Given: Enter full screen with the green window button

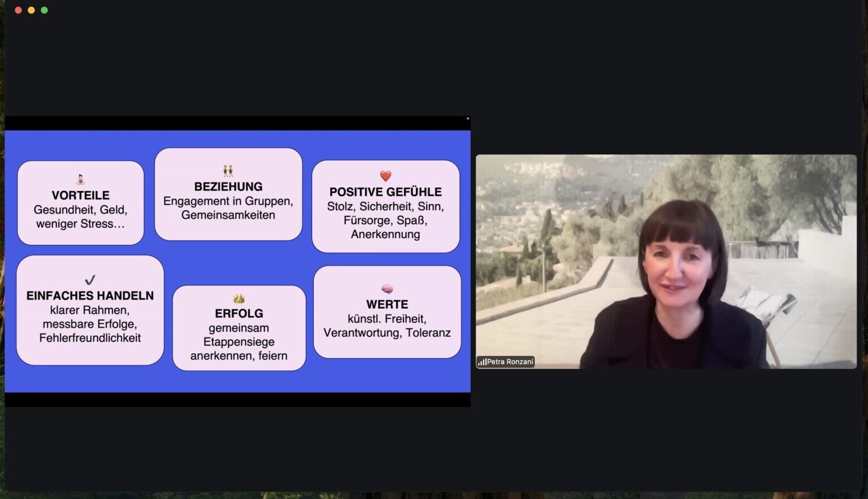Looking at the screenshot, I should coord(44,10).
